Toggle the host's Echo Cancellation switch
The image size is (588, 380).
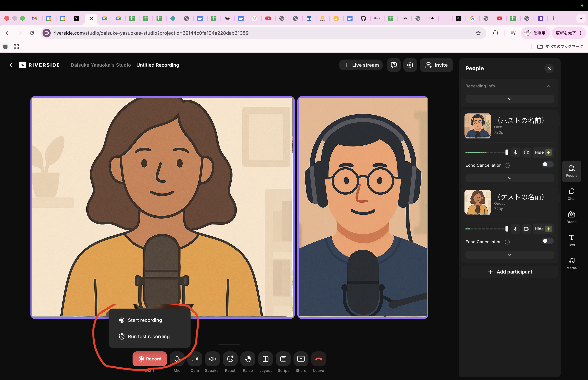point(548,165)
